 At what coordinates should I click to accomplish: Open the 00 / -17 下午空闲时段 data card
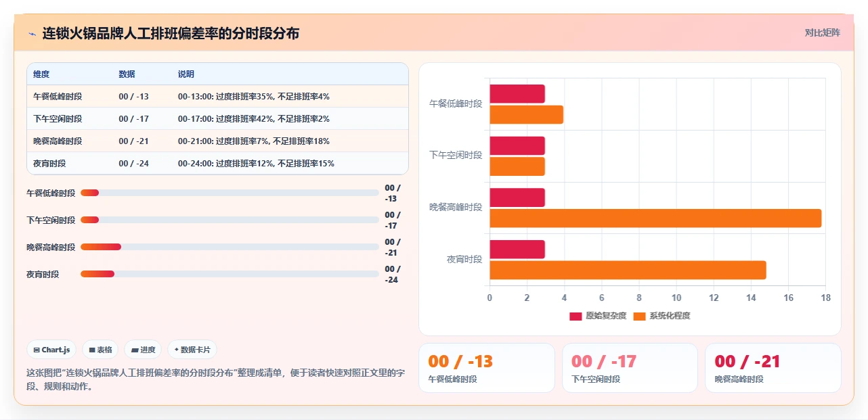click(x=630, y=368)
